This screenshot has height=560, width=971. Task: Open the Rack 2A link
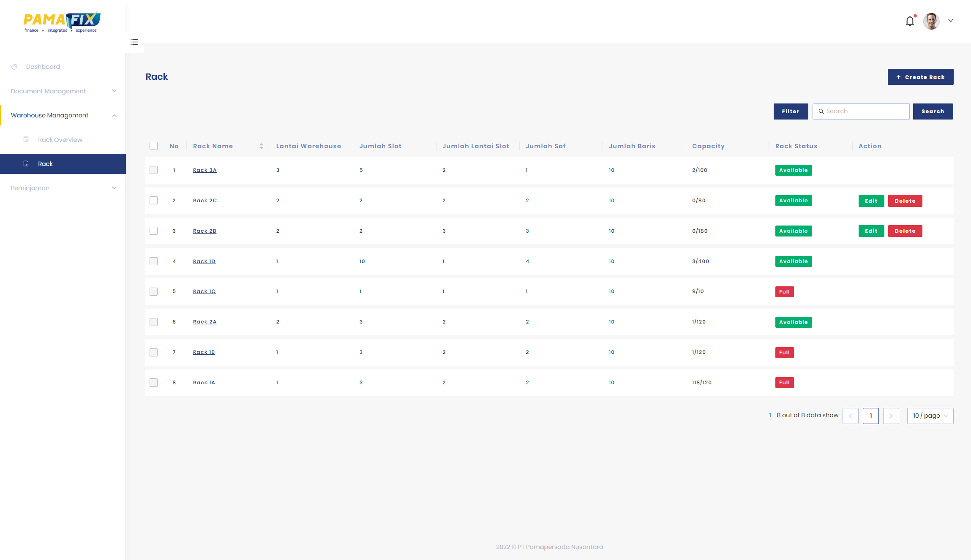click(205, 322)
